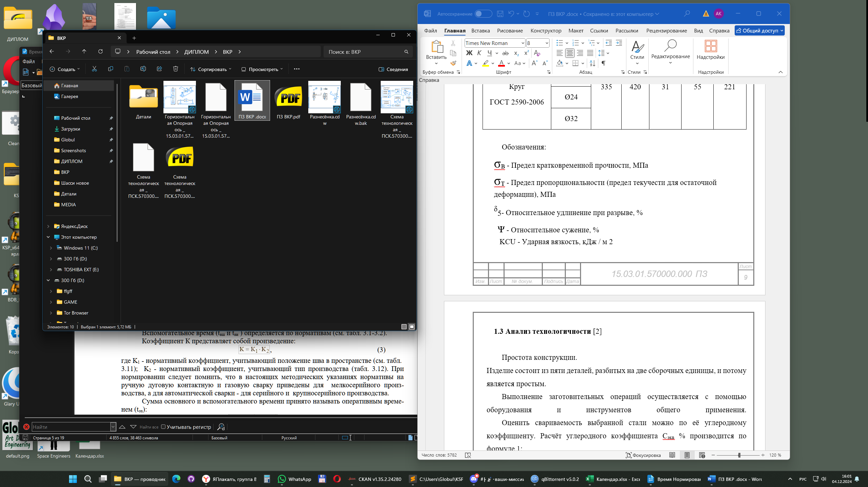868x487 pixels.
Task: Select the ПЗ ВКР.pdf file thumbnail
Action: pyautogui.click(x=288, y=100)
